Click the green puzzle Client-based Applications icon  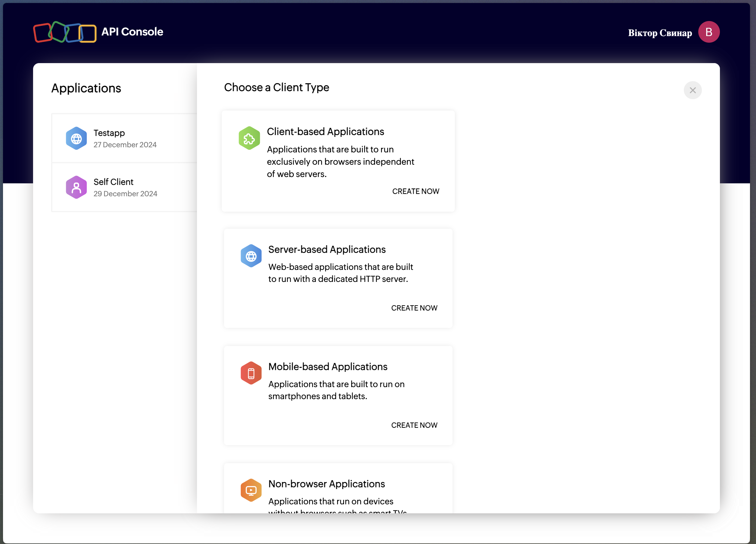[x=249, y=138]
